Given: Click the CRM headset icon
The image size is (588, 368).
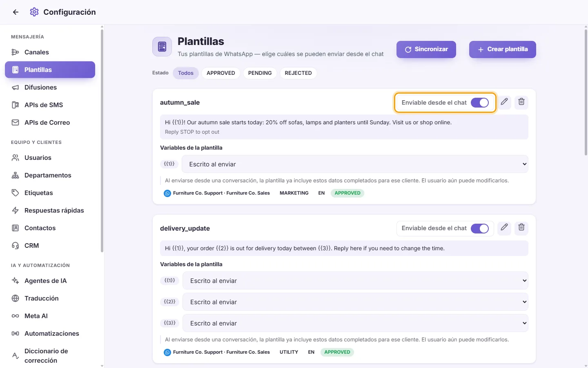Looking at the screenshot, I should click(x=16, y=246).
